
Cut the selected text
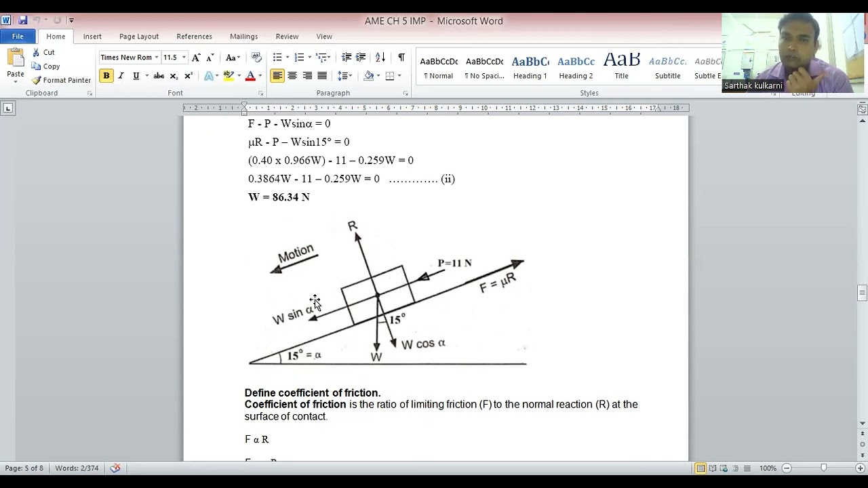point(43,52)
